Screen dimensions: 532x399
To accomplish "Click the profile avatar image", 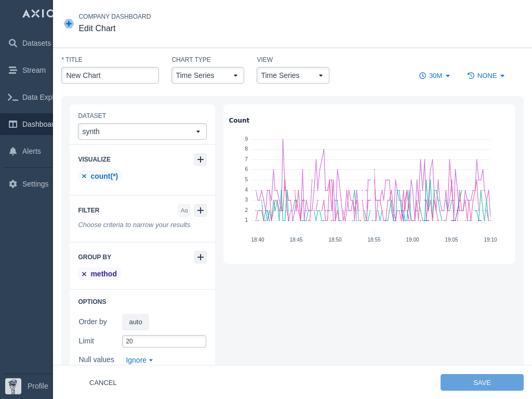I will tap(13, 386).
